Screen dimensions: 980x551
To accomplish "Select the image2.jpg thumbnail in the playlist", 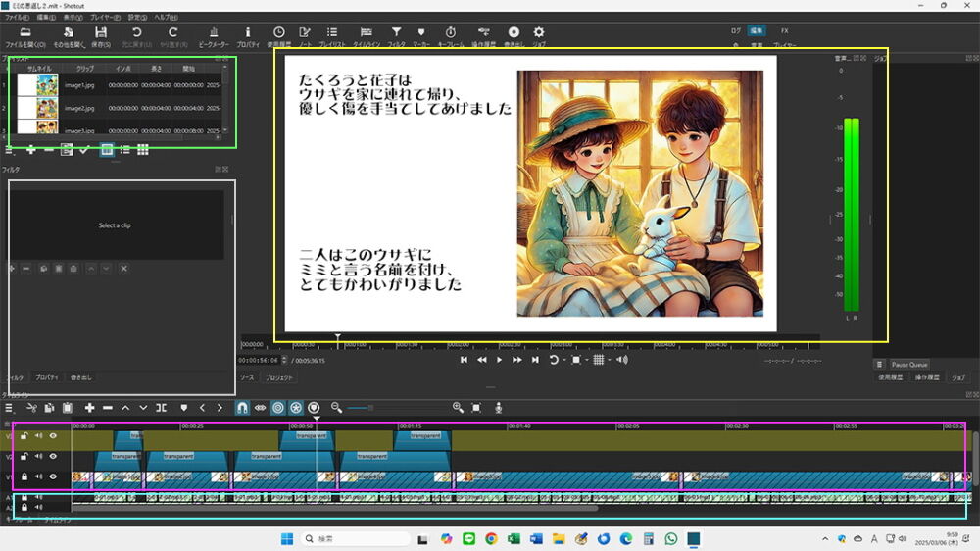I will tap(37, 108).
